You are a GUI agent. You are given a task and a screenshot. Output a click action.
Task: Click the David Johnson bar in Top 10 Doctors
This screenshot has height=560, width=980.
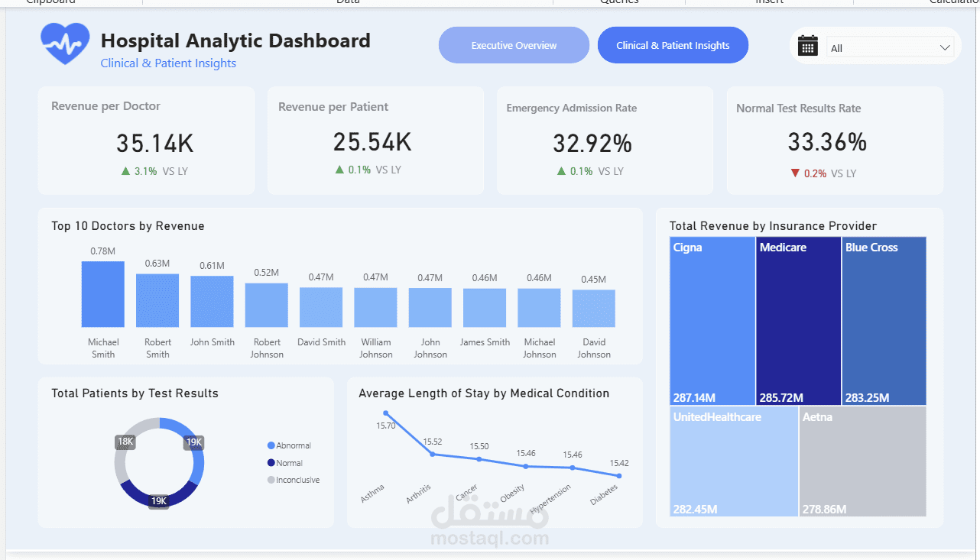pos(594,309)
